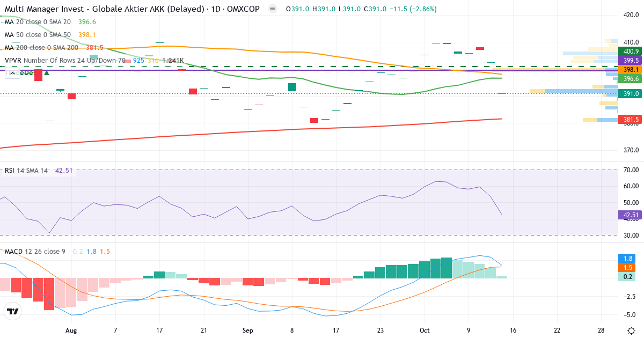Click the purple 399.5 price label on axis

tap(630, 61)
